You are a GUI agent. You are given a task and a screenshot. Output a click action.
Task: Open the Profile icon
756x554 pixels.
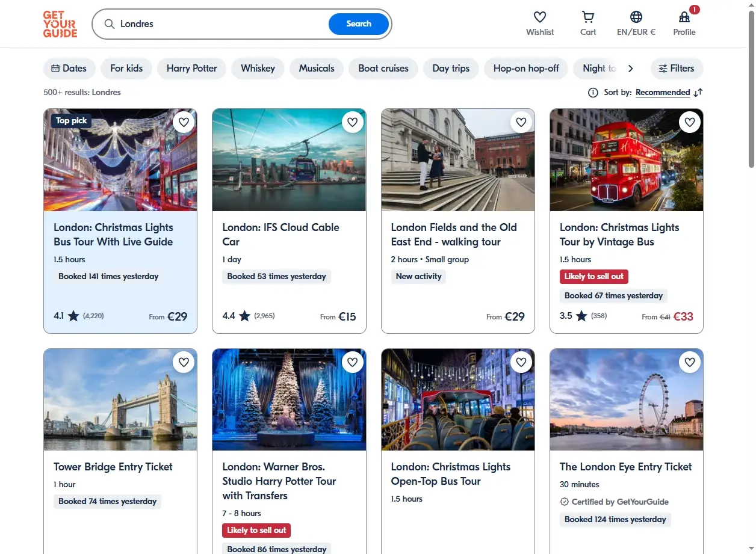(684, 17)
